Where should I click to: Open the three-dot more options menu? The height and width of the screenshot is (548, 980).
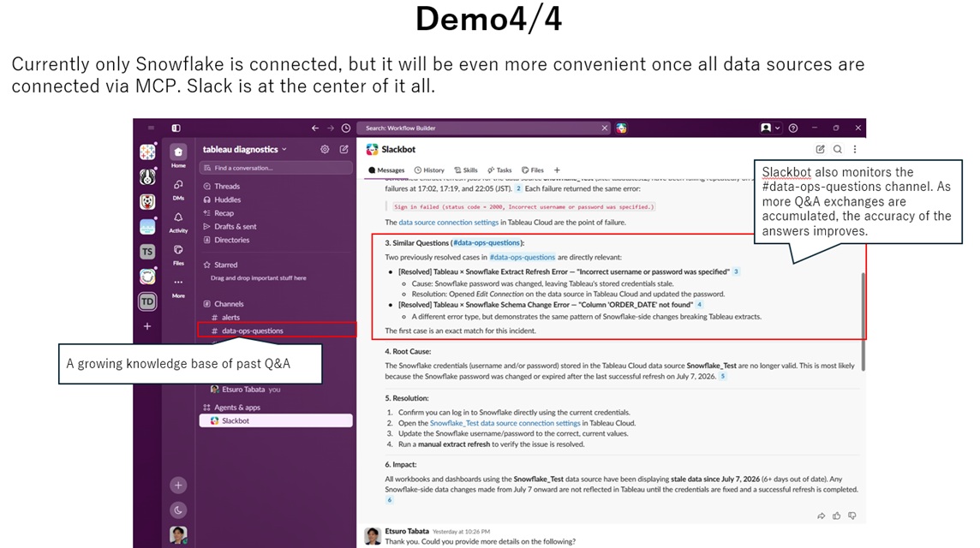(x=855, y=149)
